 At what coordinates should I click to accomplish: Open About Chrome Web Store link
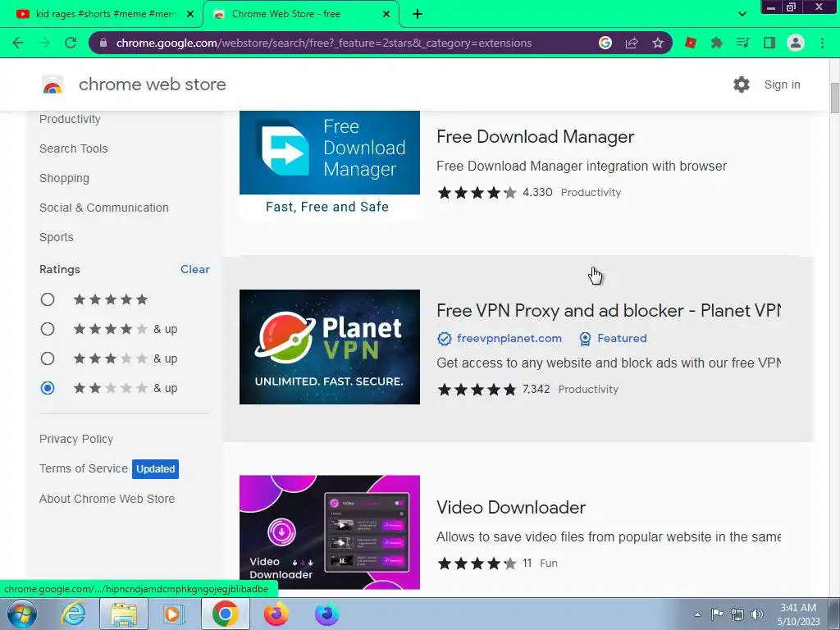pyautogui.click(x=107, y=499)
